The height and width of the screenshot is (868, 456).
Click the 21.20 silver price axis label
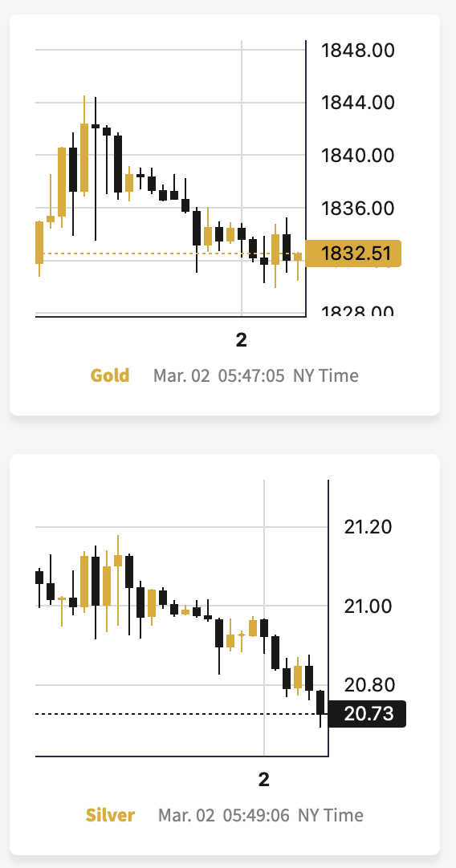click(x=368, y=527)
